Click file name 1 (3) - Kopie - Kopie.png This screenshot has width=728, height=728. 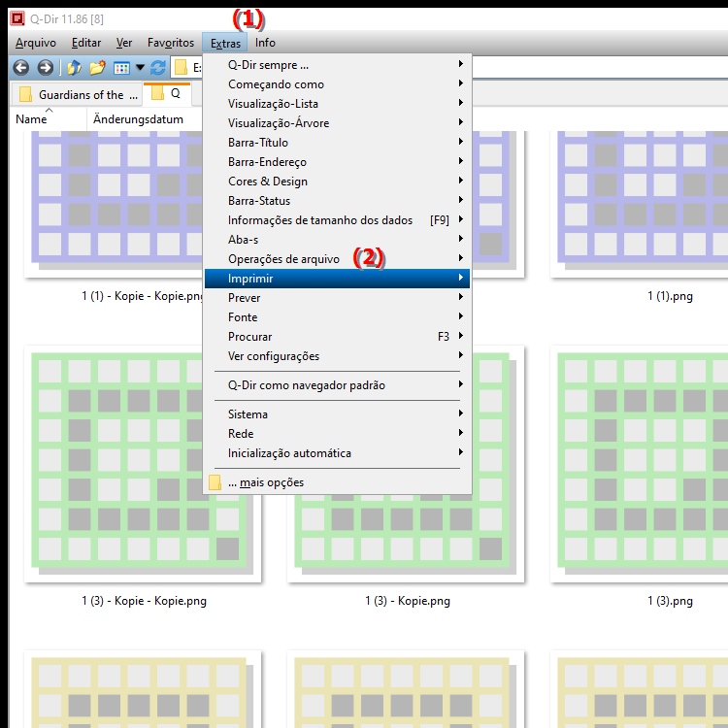[x=144, y=601]
